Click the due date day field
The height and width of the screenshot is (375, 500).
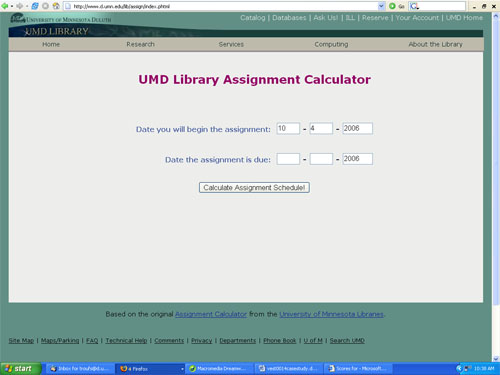[321, 159]
